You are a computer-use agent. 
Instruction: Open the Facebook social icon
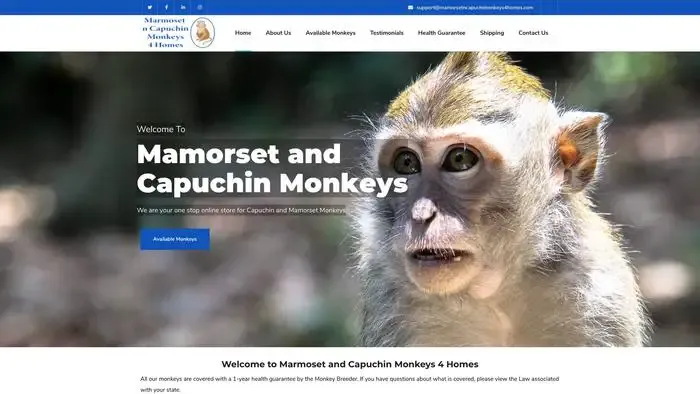point(167,7)
